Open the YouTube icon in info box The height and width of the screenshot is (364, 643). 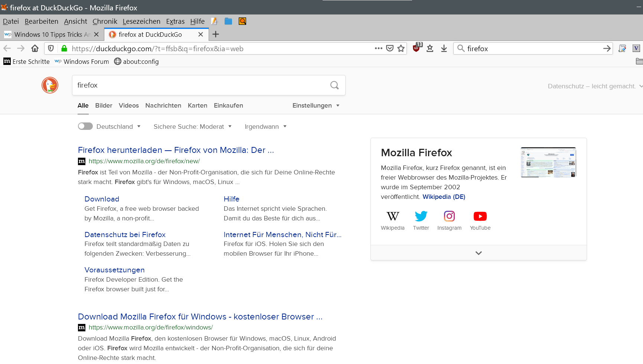coord(480,216)
